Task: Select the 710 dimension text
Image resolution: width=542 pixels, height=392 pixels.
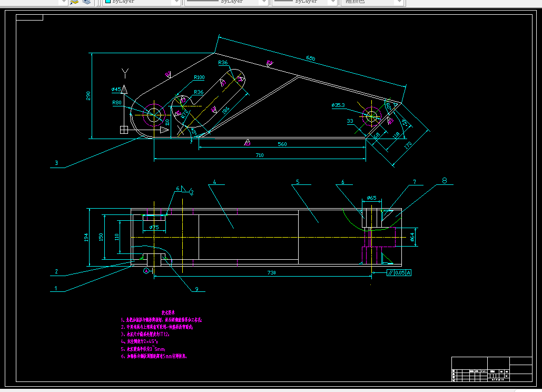Action: (260, 155)
